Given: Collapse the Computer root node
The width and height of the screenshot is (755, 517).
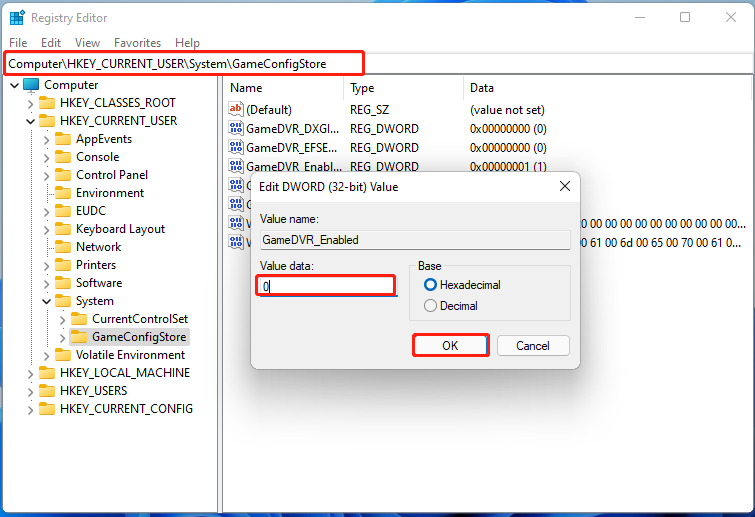Looking at the screenshot, I should point(14,86).
